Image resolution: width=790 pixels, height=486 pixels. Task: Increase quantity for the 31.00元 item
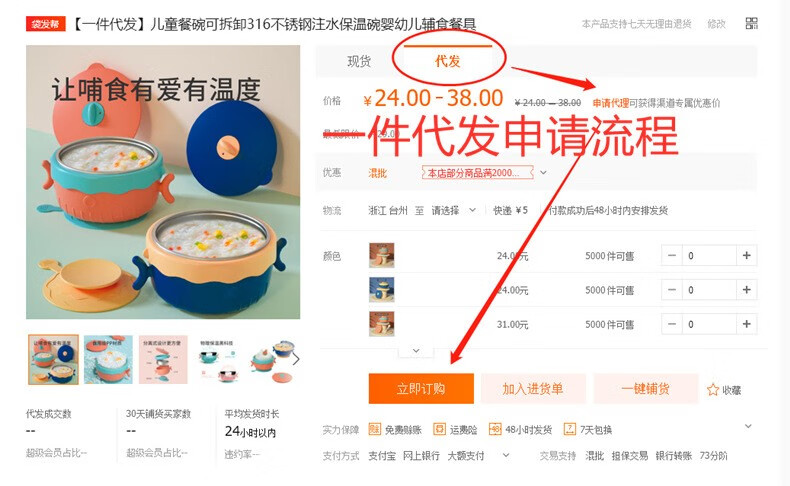point(747,324)
